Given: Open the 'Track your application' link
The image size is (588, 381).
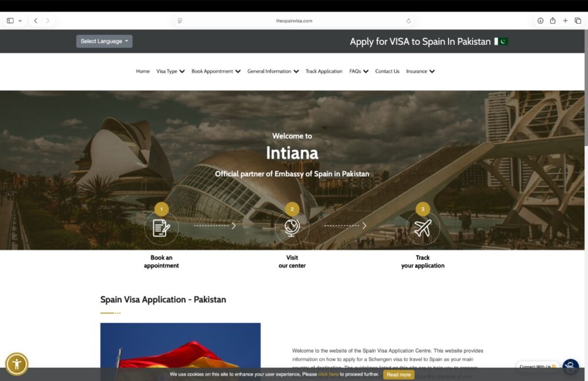Looking at the screenshot, I should click(x=423, y=261).
